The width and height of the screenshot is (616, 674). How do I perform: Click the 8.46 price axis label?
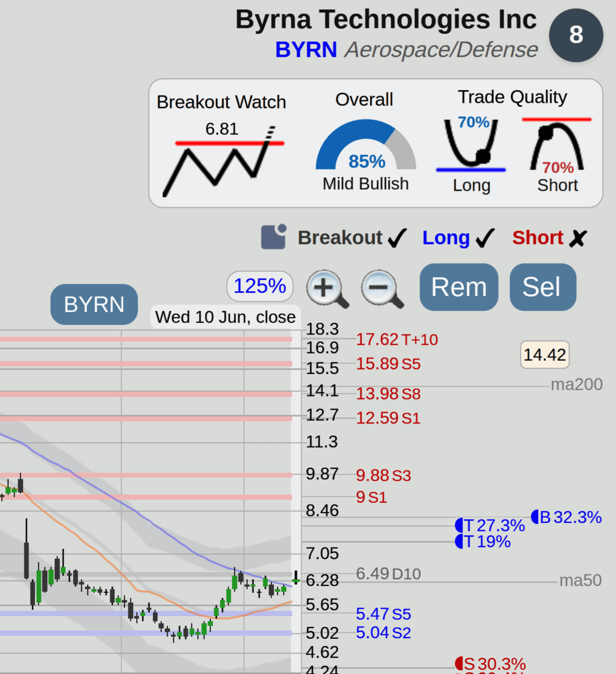click(322, 511)
